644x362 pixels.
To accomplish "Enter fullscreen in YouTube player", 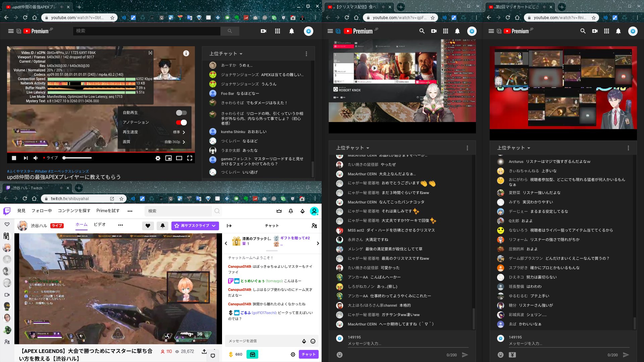I will tap(190, 158).
